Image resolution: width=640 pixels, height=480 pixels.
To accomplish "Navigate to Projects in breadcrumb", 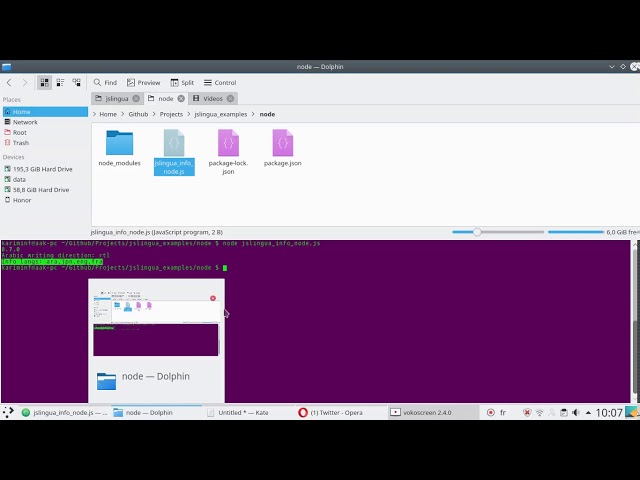I will click(171, 114).
